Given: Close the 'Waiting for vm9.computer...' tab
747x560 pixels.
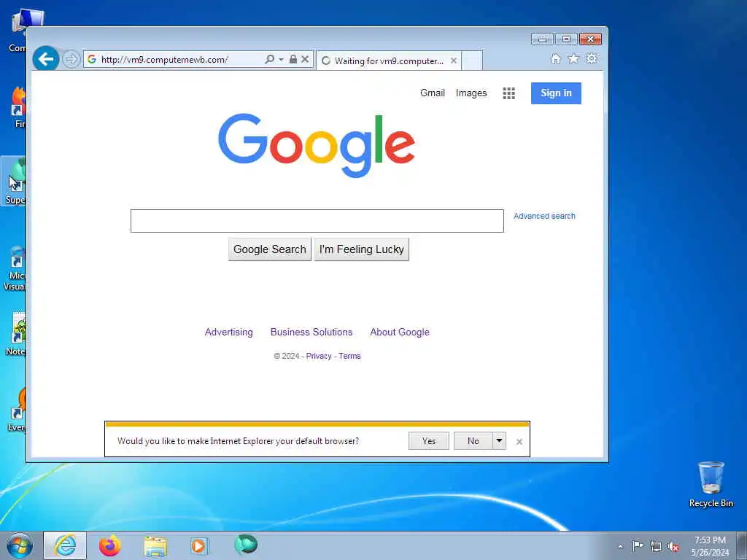Looking at the screenshot, I should pos(454,61).
